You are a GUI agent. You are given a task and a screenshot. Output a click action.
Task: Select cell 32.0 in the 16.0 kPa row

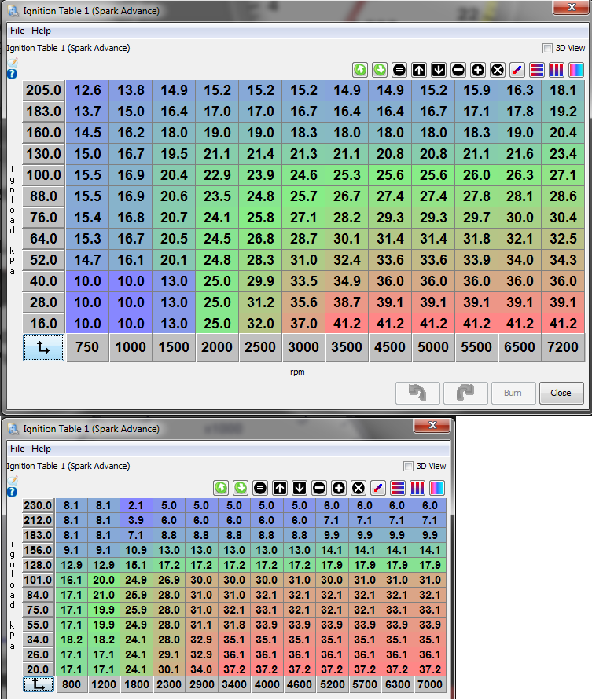[260, 324]
